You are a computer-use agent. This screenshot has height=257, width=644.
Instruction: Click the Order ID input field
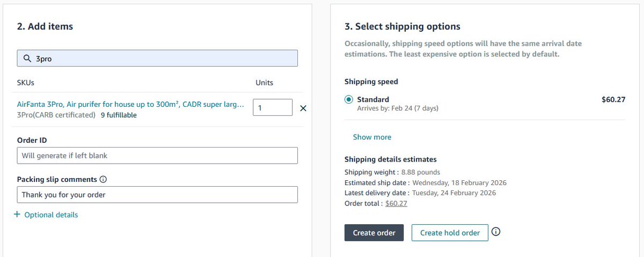(157, 156)
